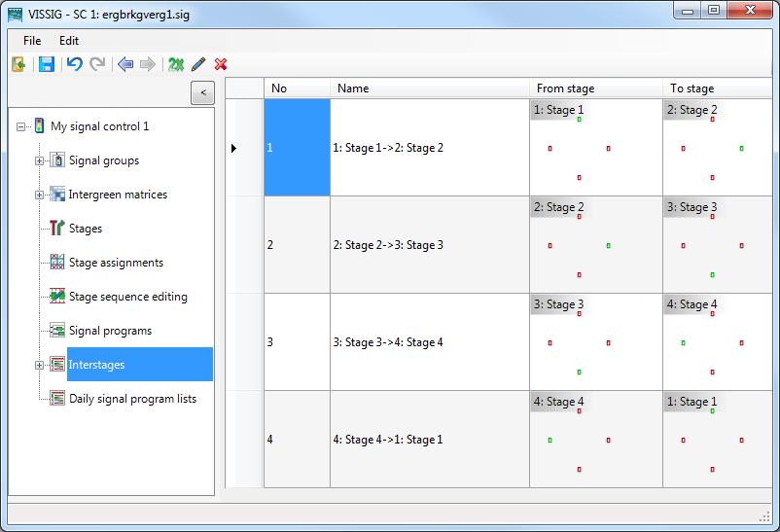Open the File menu
The height and width of the screenshot is (532, 780).
point(32,41)
